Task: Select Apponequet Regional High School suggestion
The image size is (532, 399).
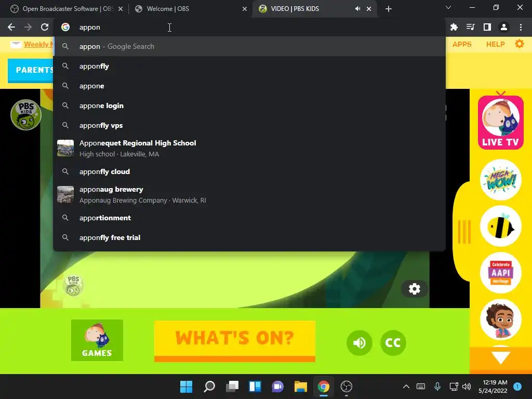Action: click(x=249, y=148)
